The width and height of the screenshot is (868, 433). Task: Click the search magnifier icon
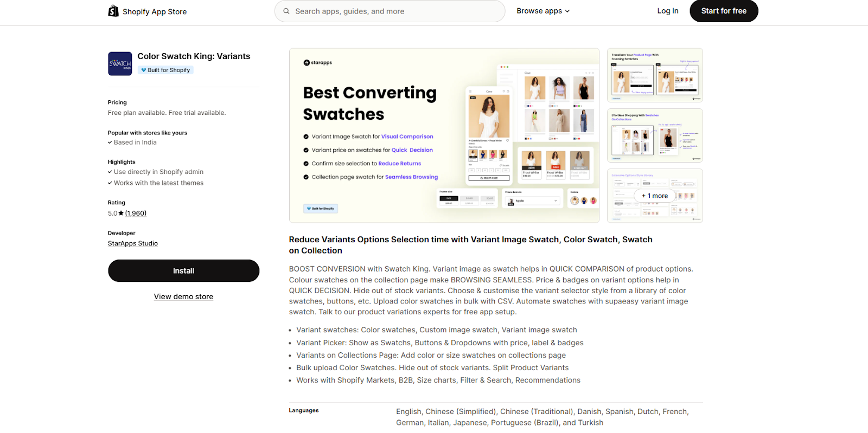286,11
